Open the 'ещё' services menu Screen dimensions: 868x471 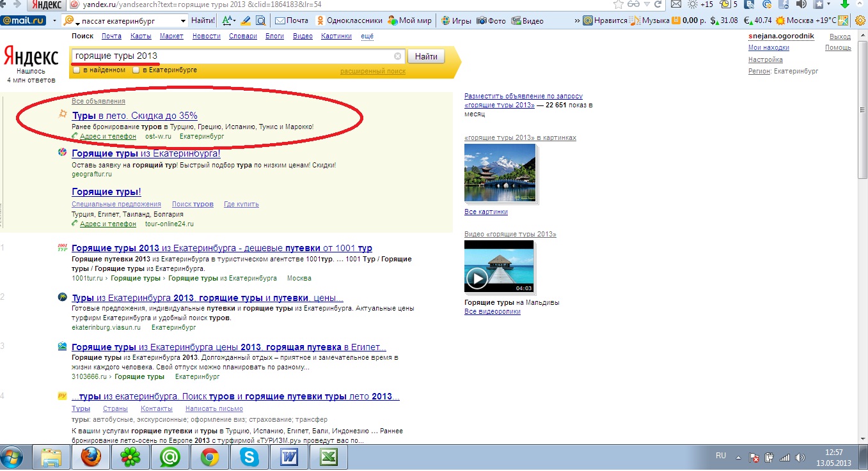367,36
